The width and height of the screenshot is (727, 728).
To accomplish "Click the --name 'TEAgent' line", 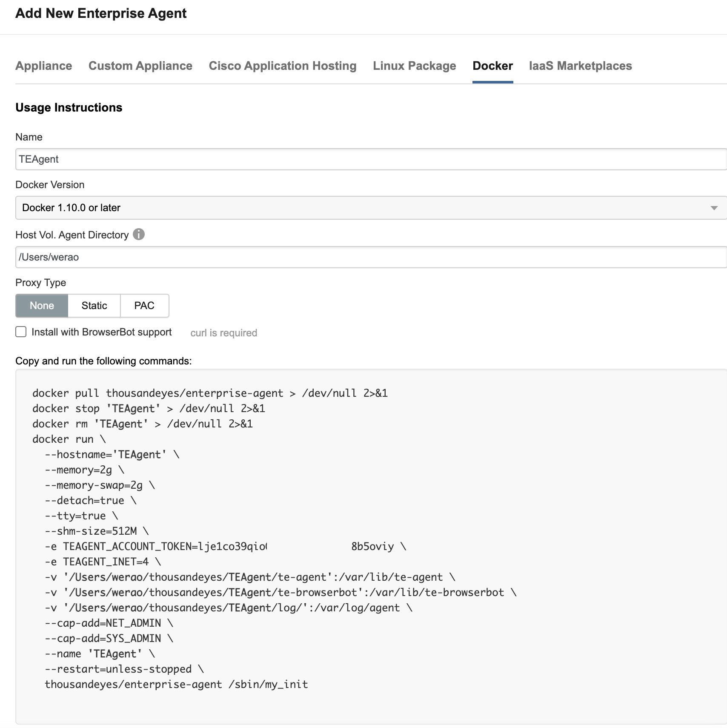I will (100, 653).
